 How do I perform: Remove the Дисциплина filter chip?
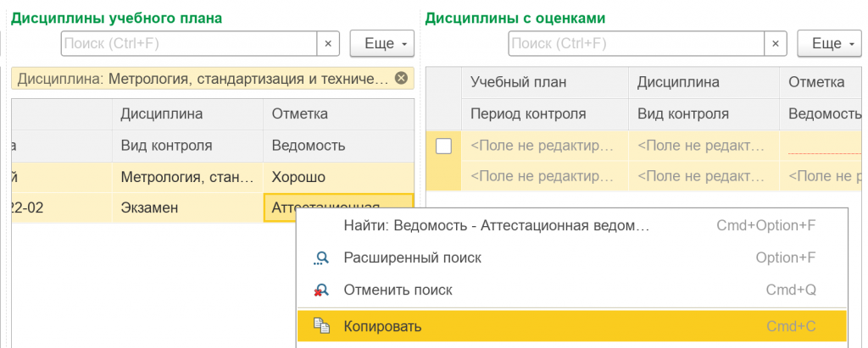(401, 79)
